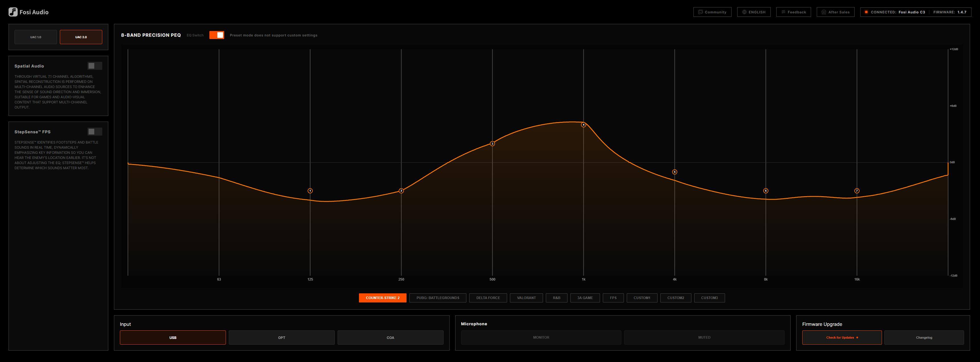Enable the StepSense FPS toggle

pos(95,132)
